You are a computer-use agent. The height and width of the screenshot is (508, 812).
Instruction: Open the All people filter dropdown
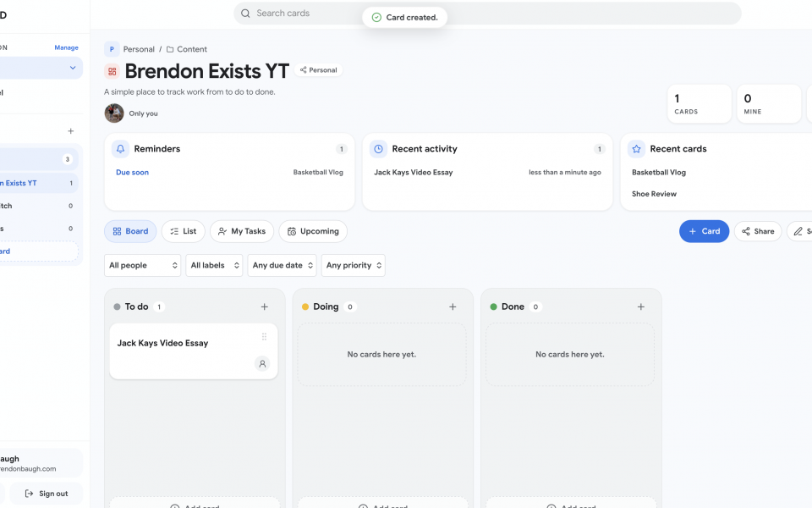click(142, 265)
